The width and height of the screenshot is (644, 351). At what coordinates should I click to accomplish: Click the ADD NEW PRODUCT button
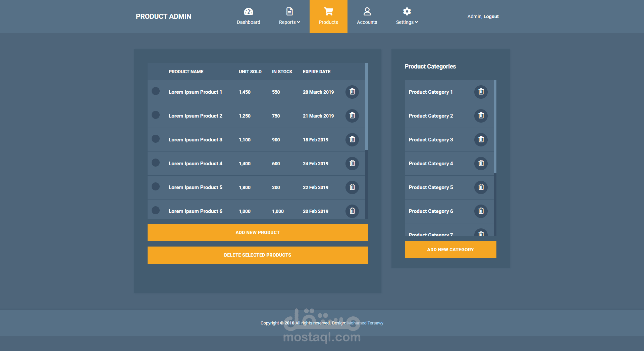[258, 232]
